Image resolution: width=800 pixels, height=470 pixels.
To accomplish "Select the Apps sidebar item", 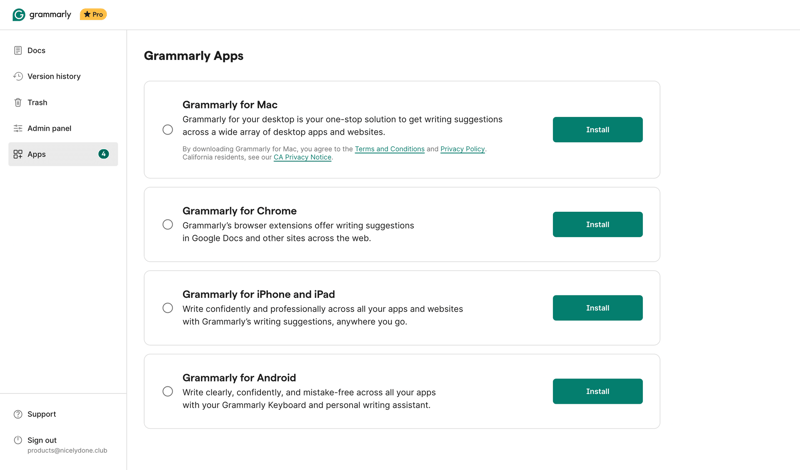I will 63,154.
